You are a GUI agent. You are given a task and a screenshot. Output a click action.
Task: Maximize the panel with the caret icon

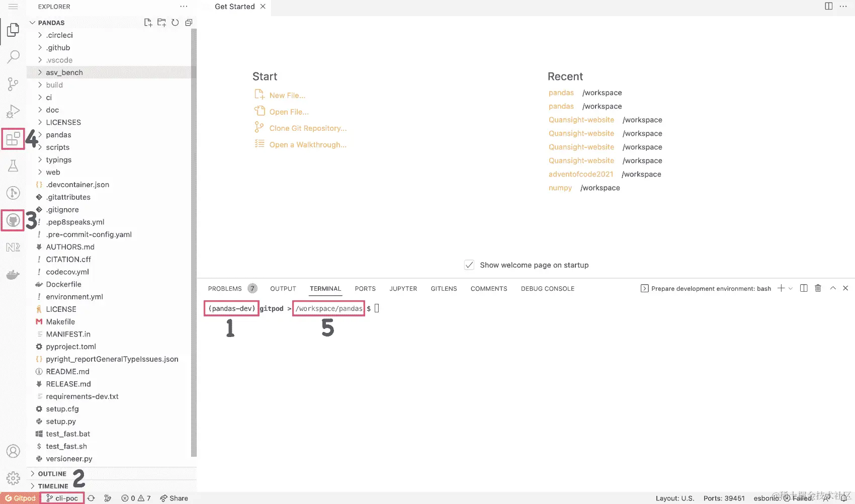pos(833,288)
